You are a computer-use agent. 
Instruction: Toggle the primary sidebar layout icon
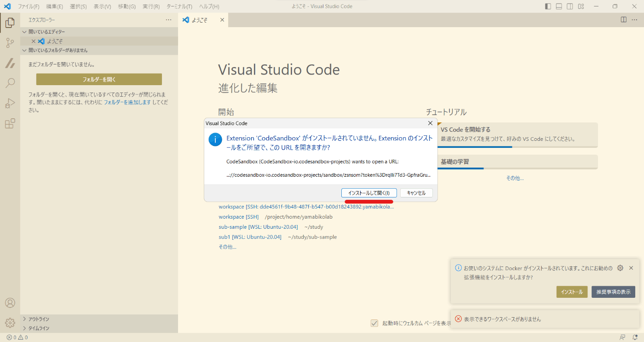click(548, 6)
